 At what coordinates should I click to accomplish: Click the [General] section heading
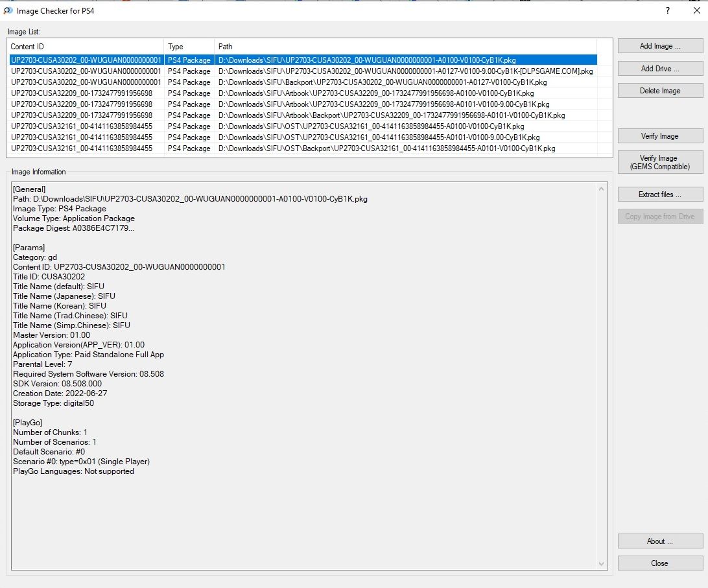29,189
